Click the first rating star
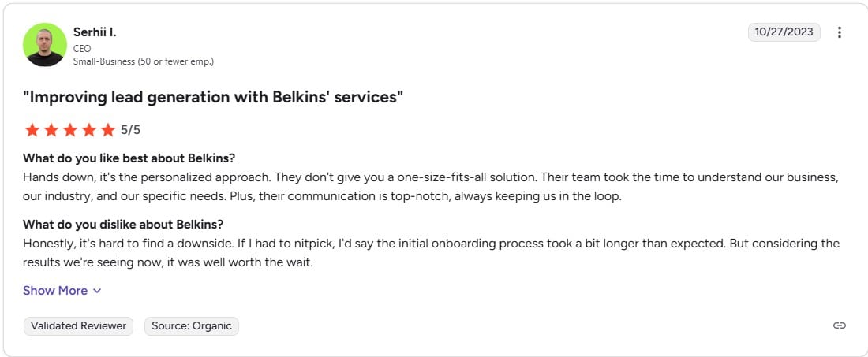The height and width of the screenshot is (357, 868). tap(32, 130)
